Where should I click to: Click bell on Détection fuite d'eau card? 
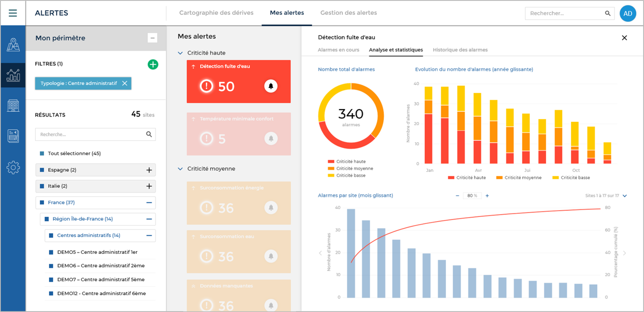point(271,86)
